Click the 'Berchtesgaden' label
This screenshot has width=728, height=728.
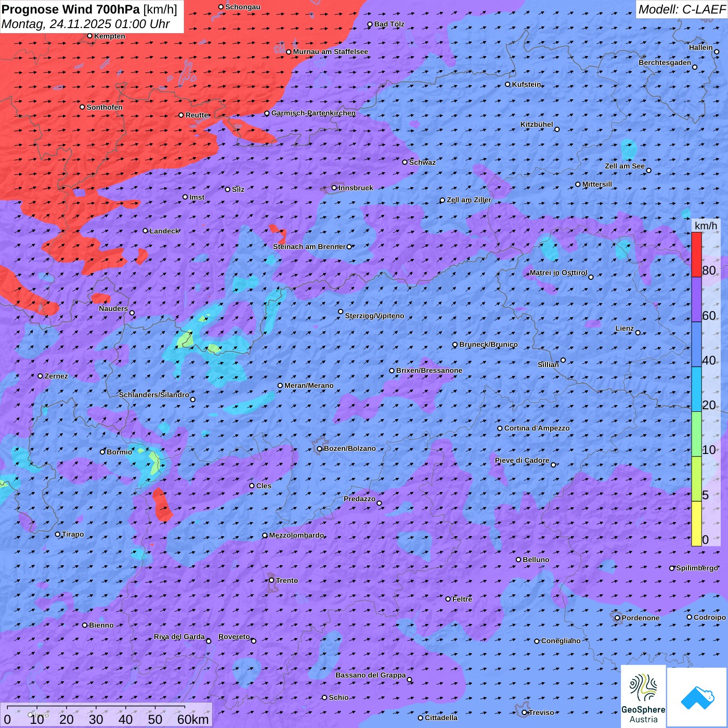665,62
